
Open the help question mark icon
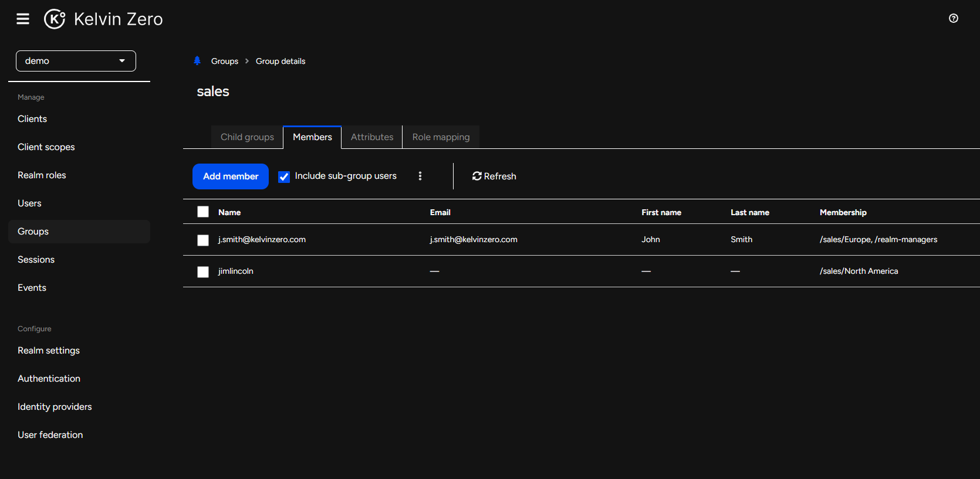(954, 18)
